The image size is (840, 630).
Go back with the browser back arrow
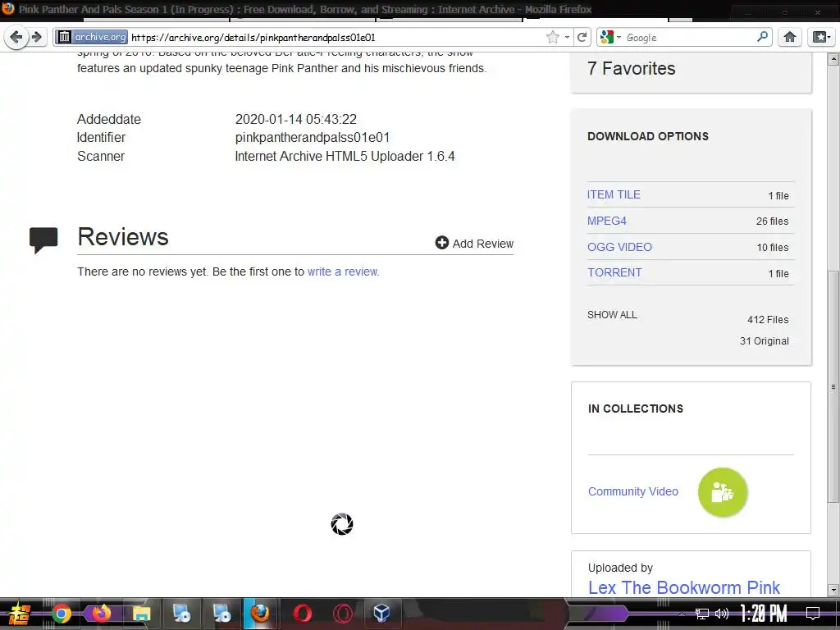16,37
